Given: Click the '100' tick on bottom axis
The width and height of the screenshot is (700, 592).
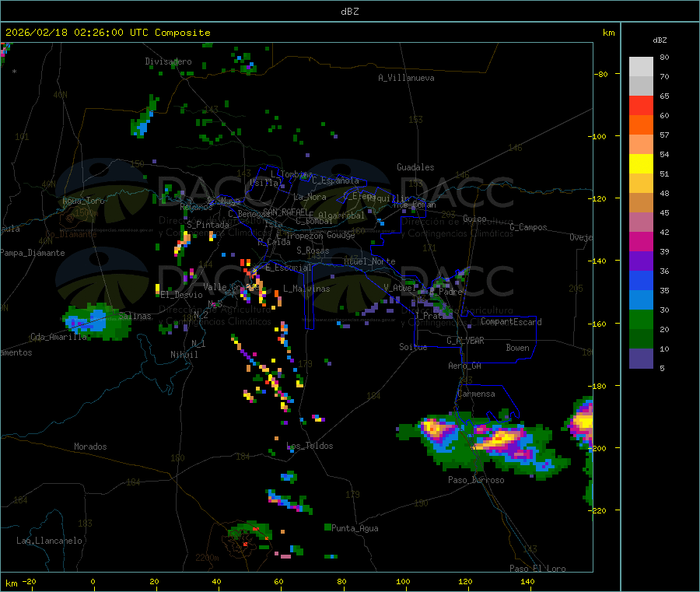Looking at the screenshot, I should tap(403, 581).
